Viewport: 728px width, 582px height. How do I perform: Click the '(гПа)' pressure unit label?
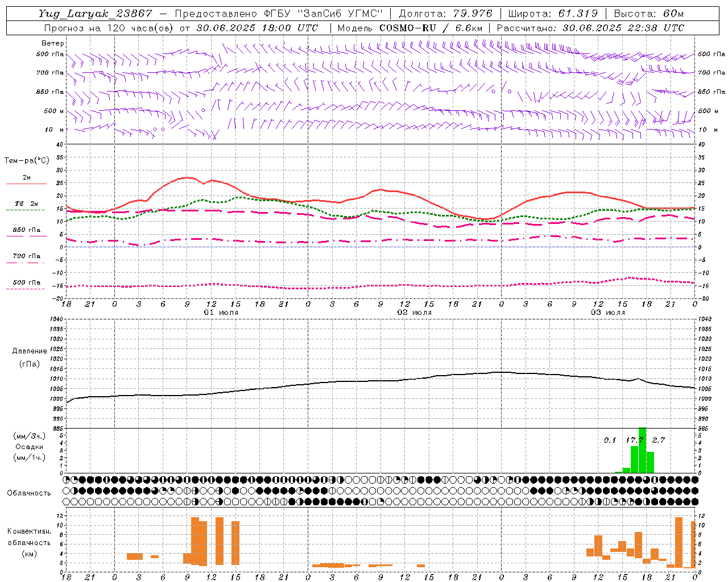click(x=30, y=364)
